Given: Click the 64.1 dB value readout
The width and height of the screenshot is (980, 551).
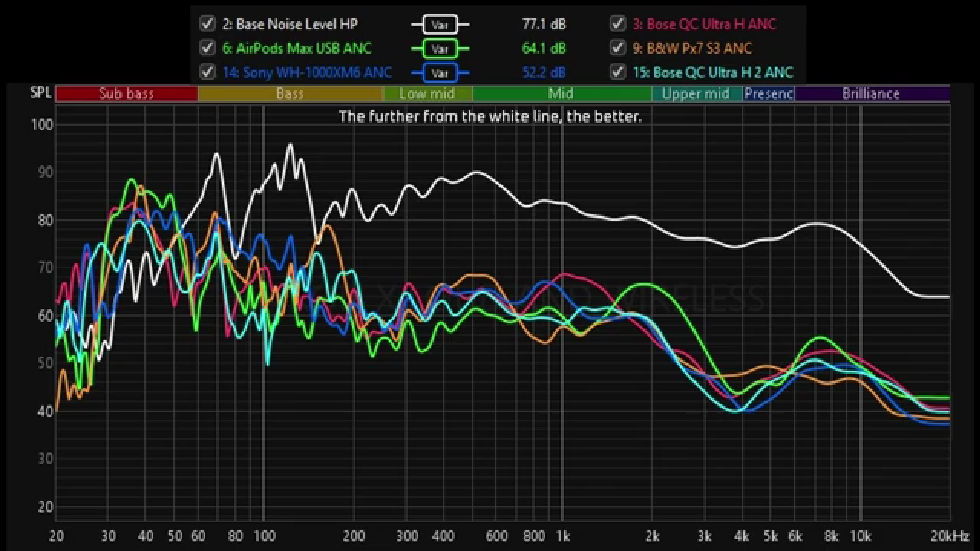Looking at the screenshot, I should point(544,48).
